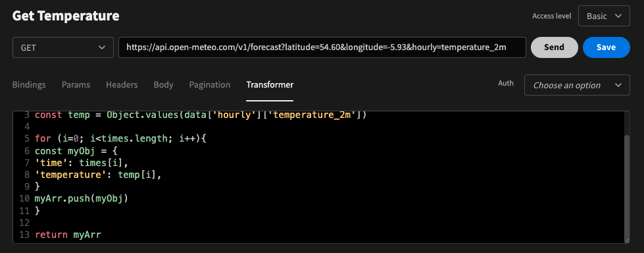Screen dimensions: 644x253
Task: Click into the API URL input field
Action: (x=322, y=47)
